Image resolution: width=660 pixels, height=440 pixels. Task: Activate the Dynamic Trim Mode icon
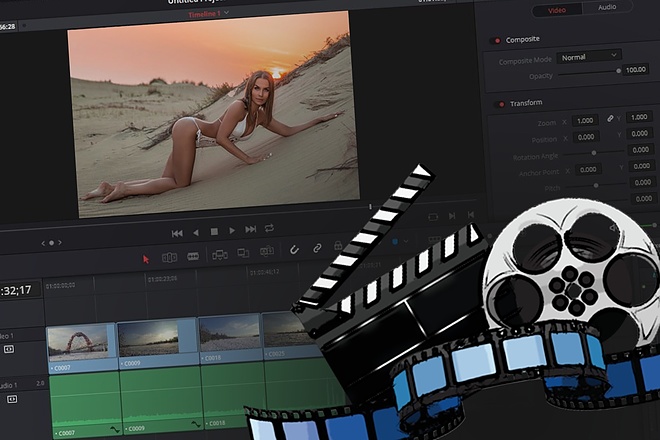pyautogui.click(x=193, y=256)
